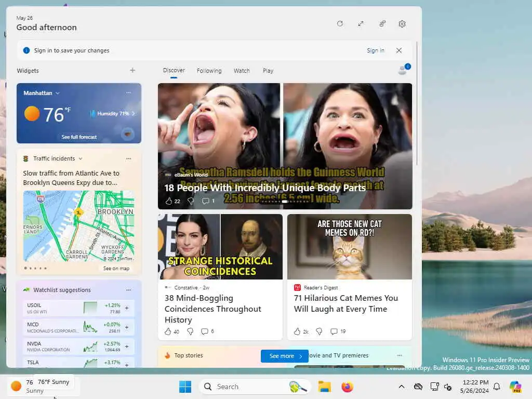The height and width of the screenshot is (399, 532).
Task: Click the taskbar Search box
Action: (255, 387)
